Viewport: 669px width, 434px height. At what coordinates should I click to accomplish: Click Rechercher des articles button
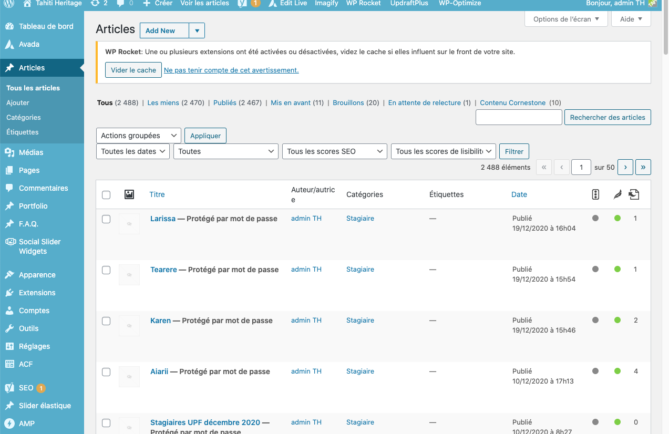(x=608, y=117)
